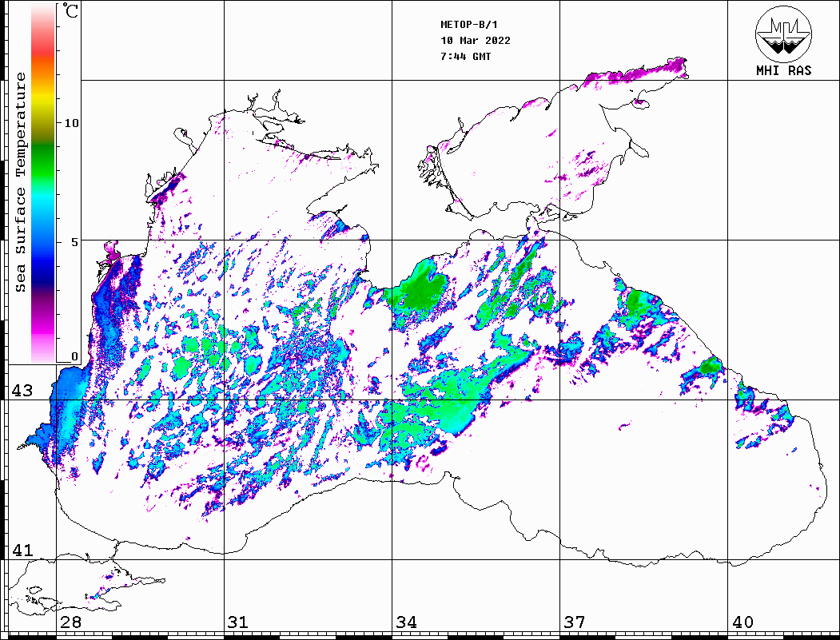Click the time '7:44 GMT'
Screen dimensions: 840x640
(x=465, y=56)
